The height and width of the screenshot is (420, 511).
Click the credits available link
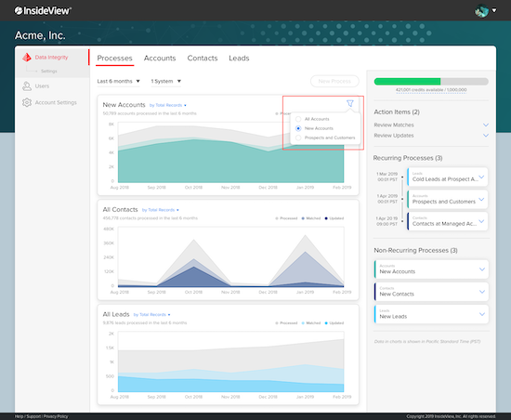[431, 90]
